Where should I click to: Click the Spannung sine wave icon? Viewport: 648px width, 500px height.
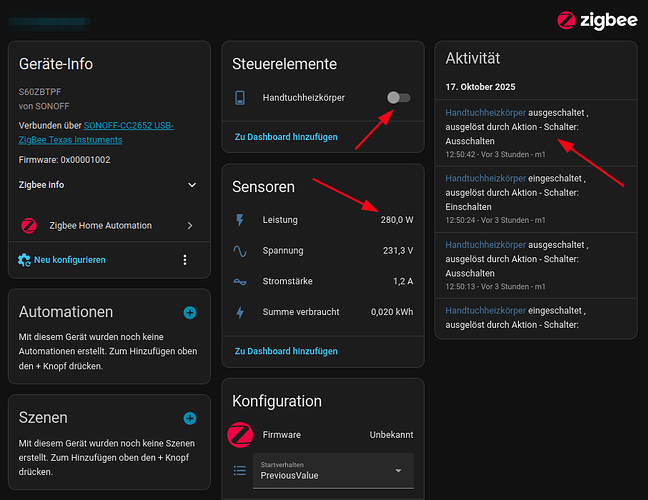click(x=239, y=251)
